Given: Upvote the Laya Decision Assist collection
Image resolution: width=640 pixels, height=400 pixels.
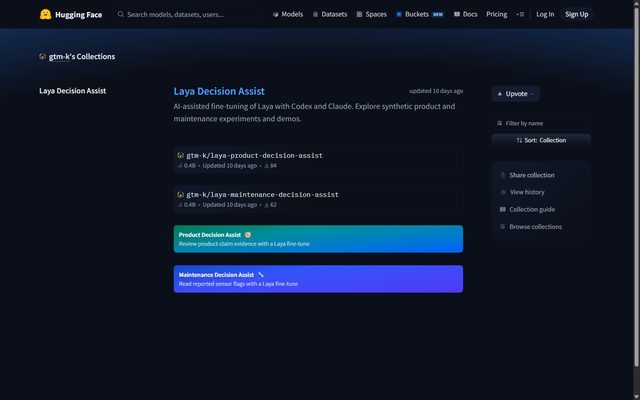Looking at the screenshot, I should pos(516,94).
